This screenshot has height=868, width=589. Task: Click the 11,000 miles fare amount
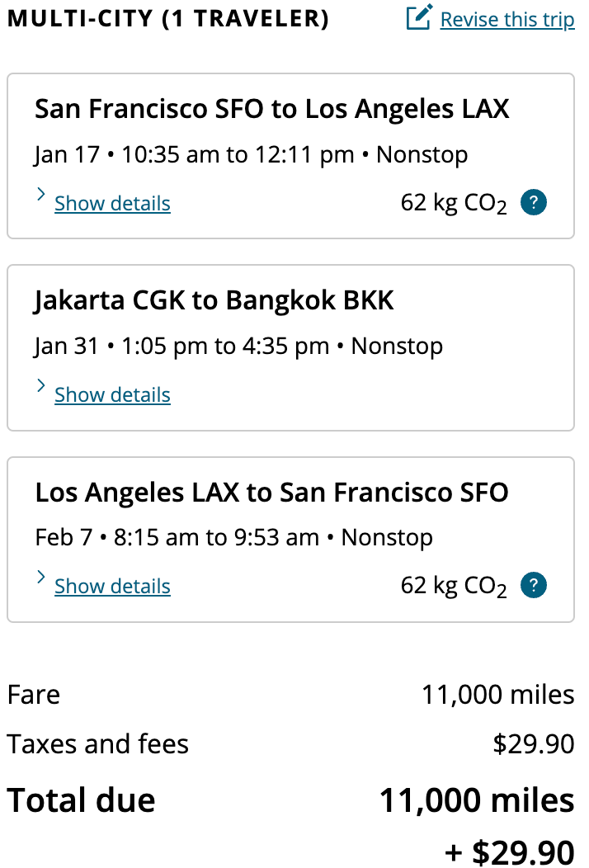(x=498, y=694)
